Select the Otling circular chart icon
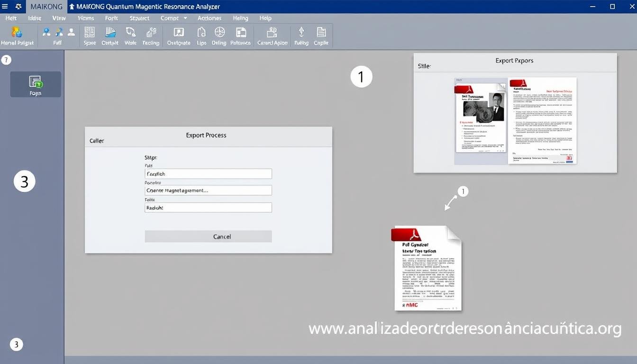This screenshot has height=364, width=637. coord(219,33)
